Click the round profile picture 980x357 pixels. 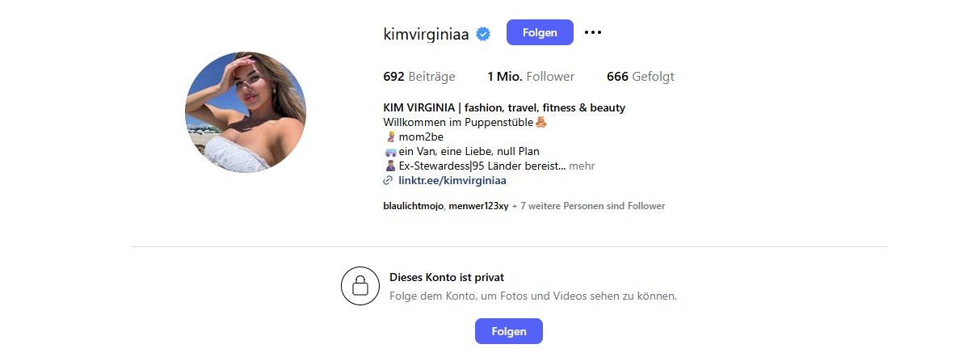point(246,112)
